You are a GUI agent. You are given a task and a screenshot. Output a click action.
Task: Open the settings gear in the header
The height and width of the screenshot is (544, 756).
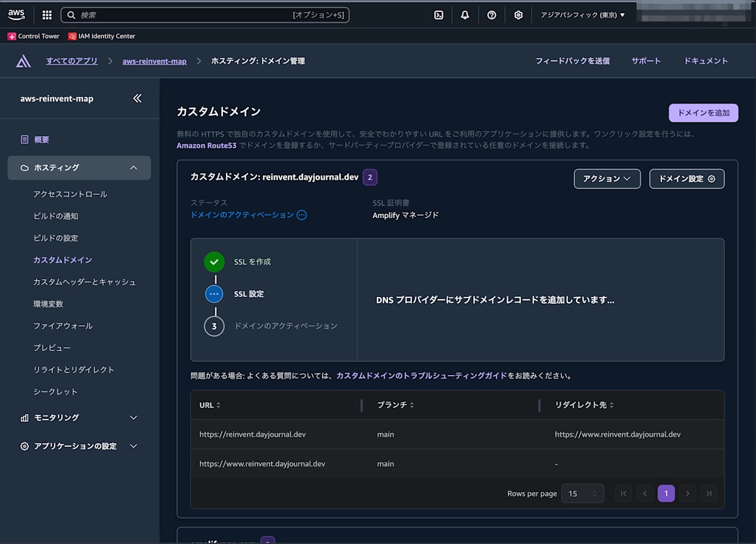click(x=518, y=15)
